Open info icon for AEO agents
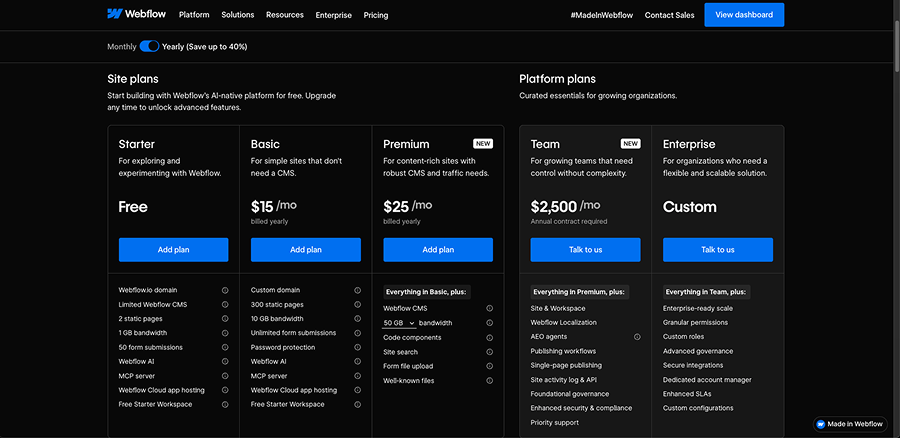This screenshot has width=900, height=438. (x=637, y=337)
